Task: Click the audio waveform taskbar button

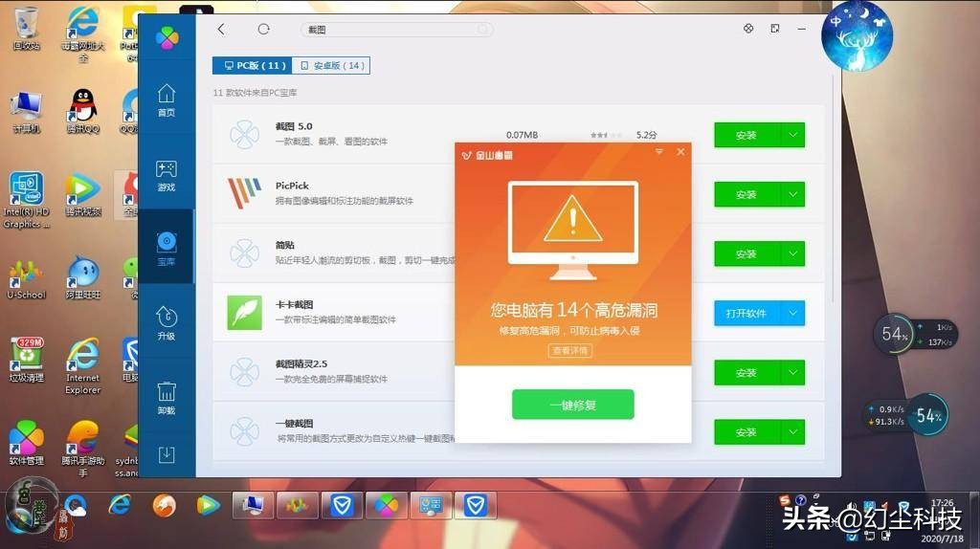Action: pyautogui.click(x=297, y=505)
